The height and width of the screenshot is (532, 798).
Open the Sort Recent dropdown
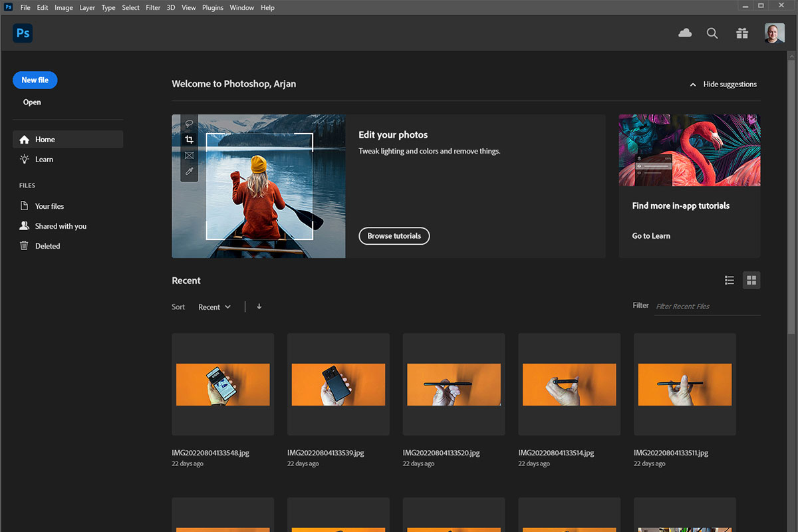215,307
